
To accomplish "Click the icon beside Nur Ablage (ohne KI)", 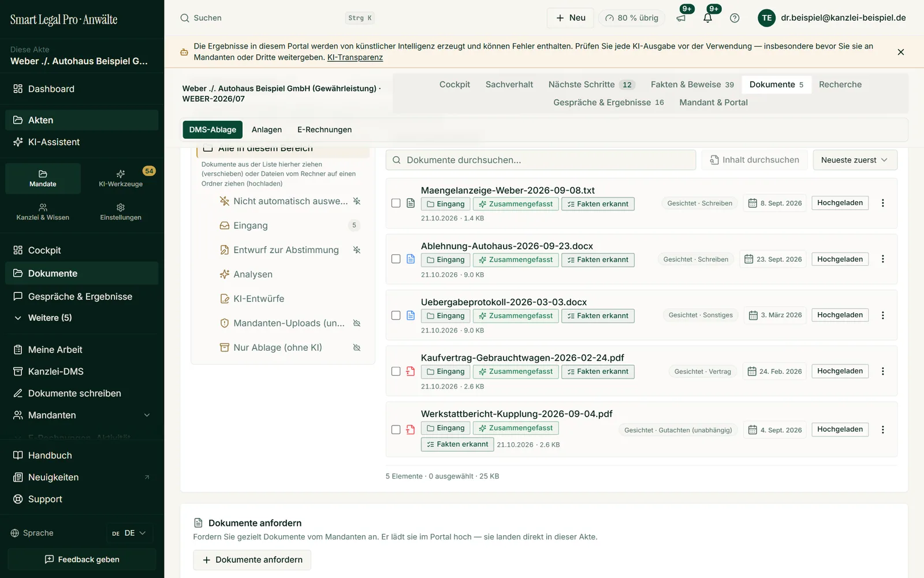I will [357, 347].
